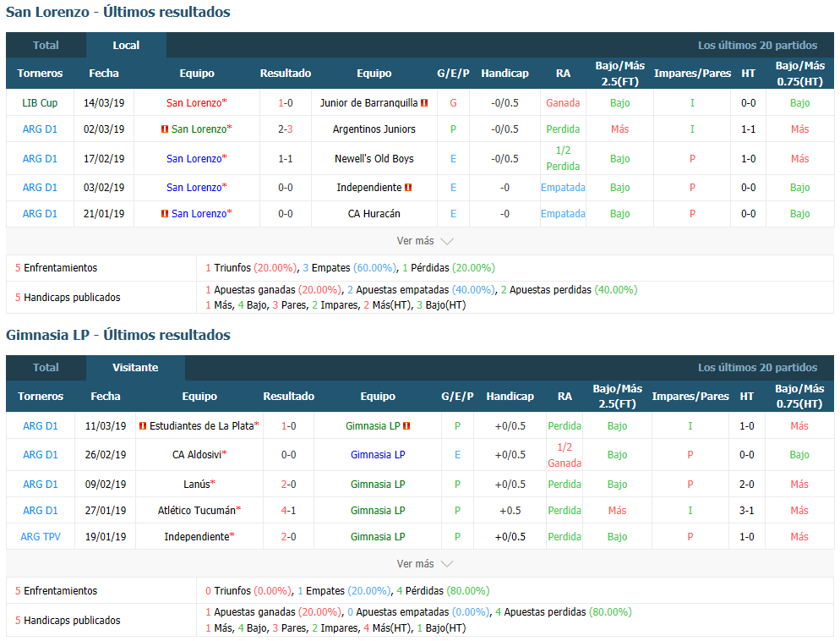Click Argentinos Juniors team name

374,129
